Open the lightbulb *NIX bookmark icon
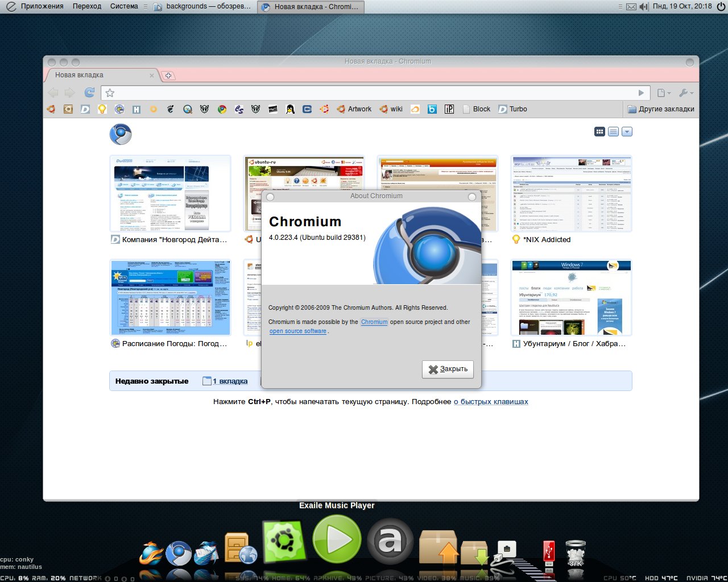 [x=102, y=109]
